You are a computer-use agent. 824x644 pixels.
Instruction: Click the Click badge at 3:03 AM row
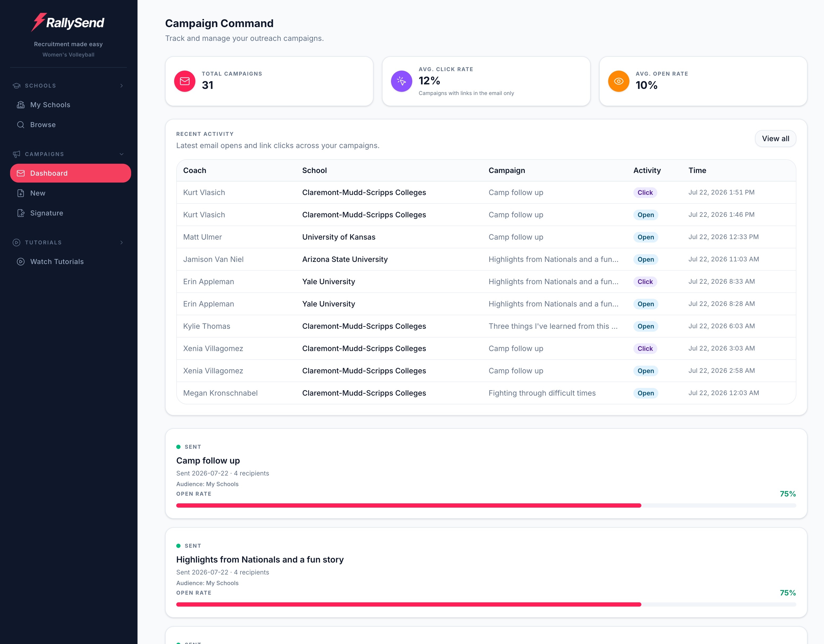[645, 348]
